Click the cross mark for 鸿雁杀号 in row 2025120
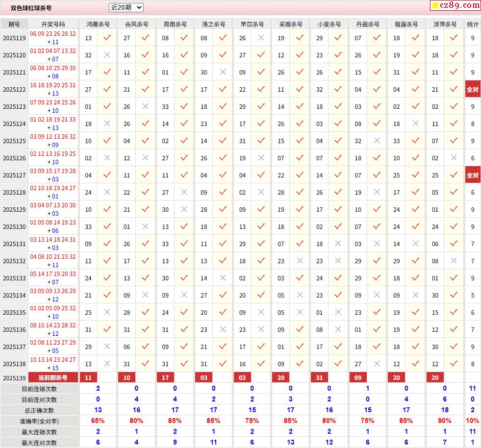Screen dimensions: 481x448 pos(107,55)
